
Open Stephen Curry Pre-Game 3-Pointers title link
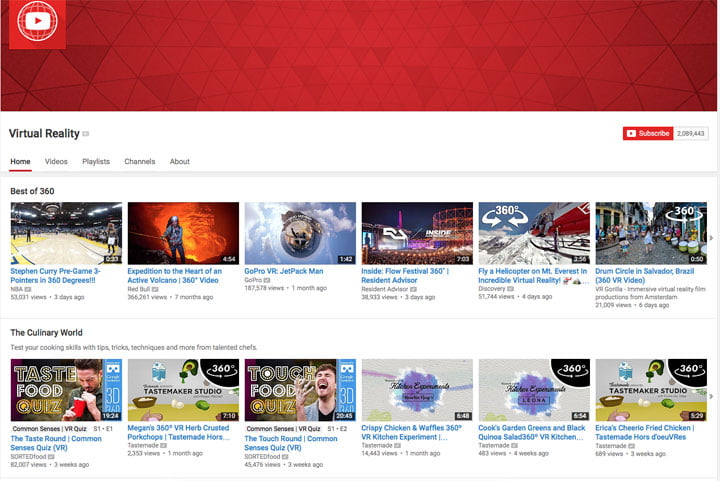point(55,275)
